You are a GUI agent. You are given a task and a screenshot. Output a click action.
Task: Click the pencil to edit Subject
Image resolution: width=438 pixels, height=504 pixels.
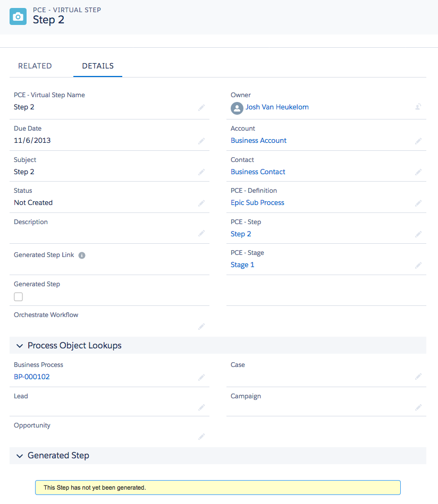tap(201, 173)
